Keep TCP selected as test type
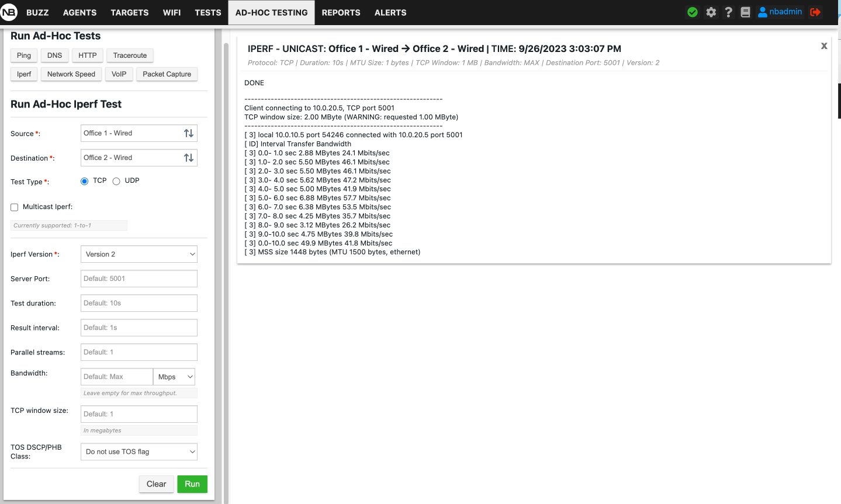 coord(84,181)
